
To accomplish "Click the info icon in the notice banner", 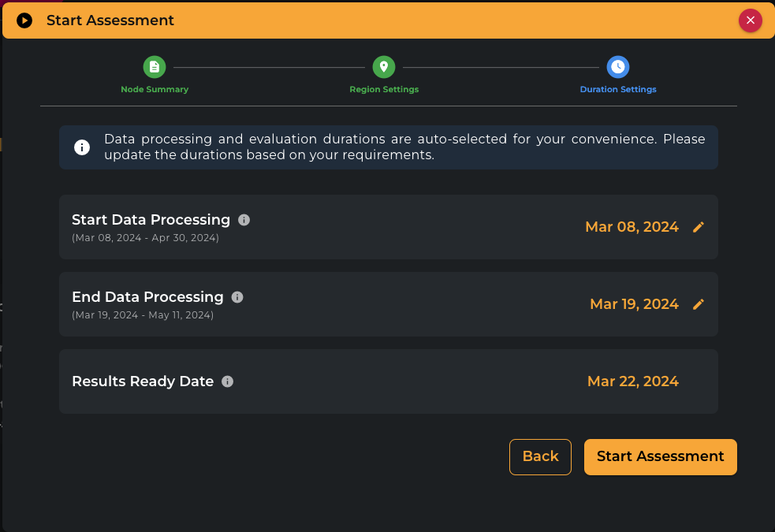I will (82, 147).
